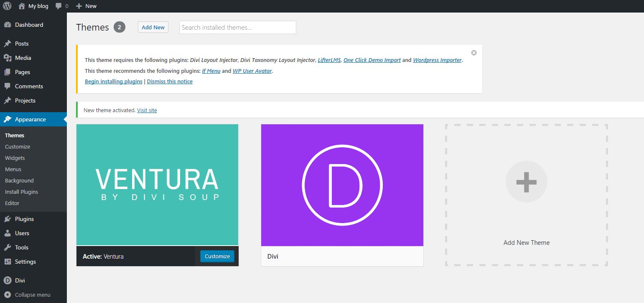Viewport: 644px width, 303px height.
Task: Click the Pages icon in sidebar
Action: coord(8,72)
